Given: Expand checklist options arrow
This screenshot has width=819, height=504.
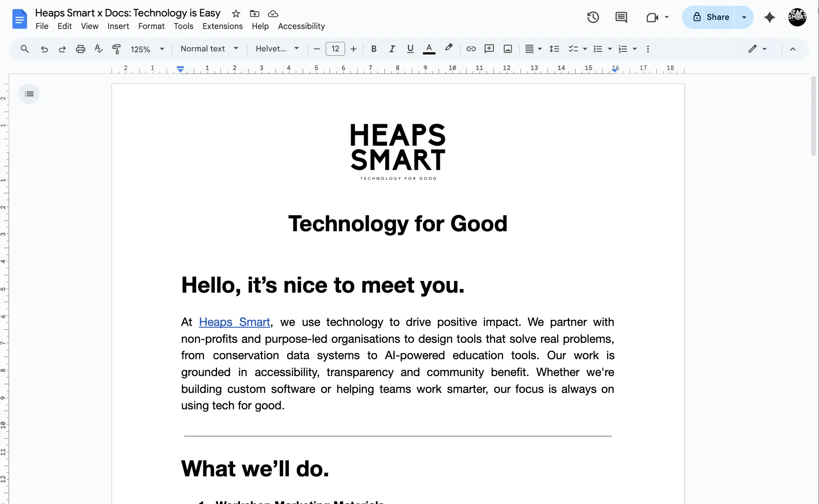Looking at the screenshot, I should pyautogui.click(x=585, y=49).
